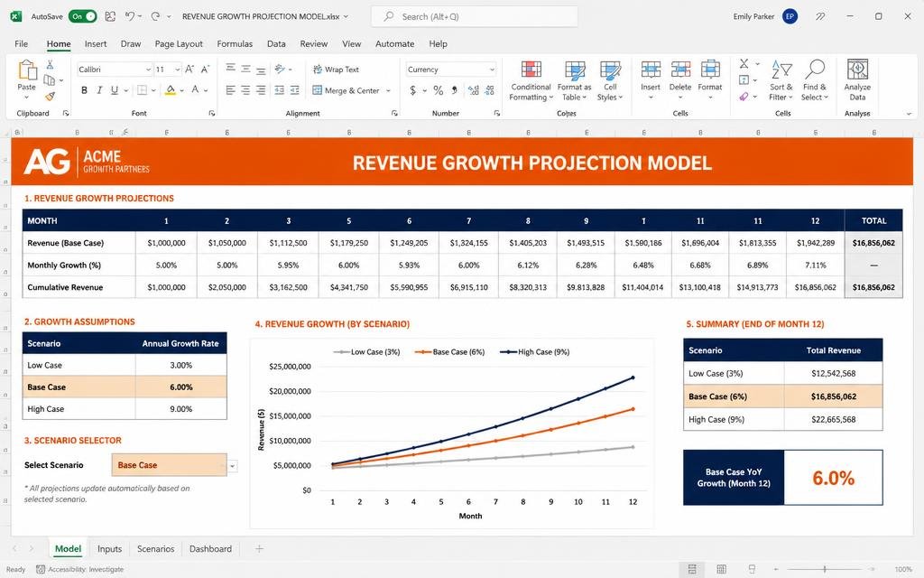Open the Find & Select menu
924x578 pixels.
click(815, 80)
